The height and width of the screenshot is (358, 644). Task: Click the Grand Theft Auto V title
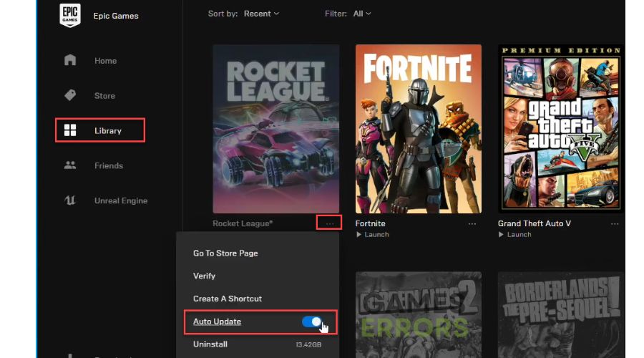tap(535, 223)
